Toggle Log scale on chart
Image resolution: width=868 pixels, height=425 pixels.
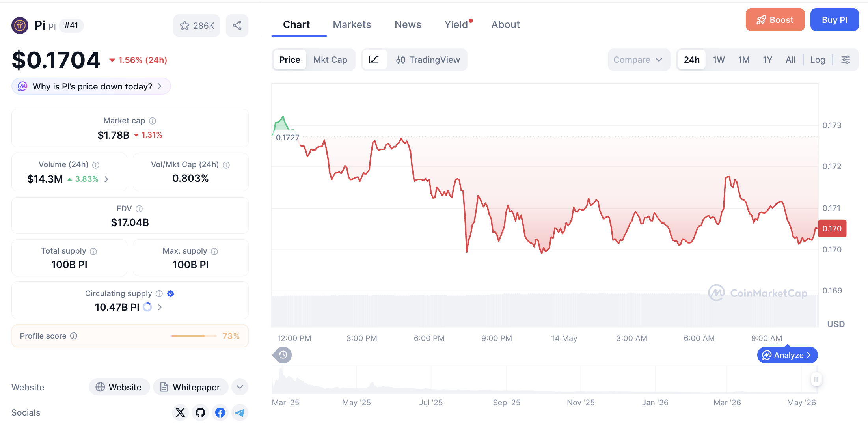point(818,60)
